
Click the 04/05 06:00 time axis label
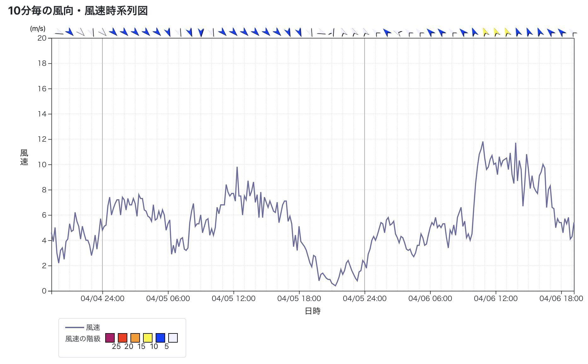pos(168,299)
